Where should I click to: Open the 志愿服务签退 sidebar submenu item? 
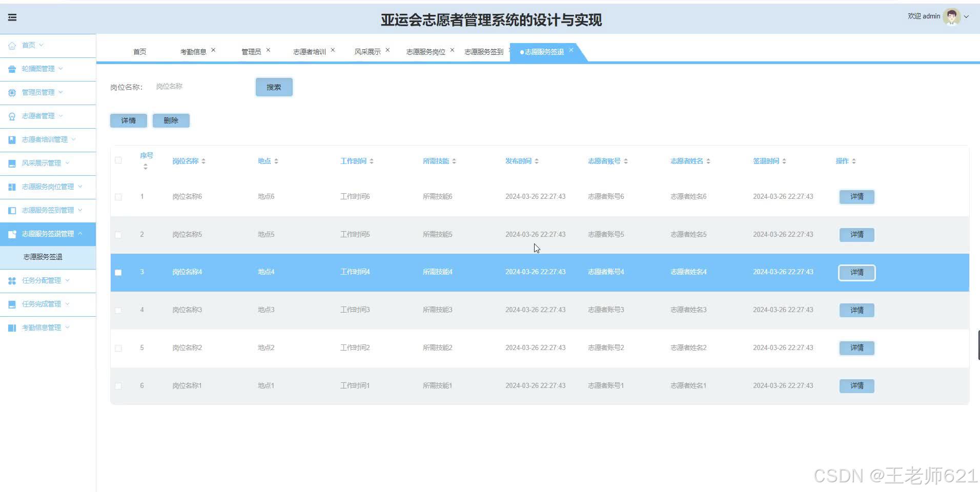tap(48, 257)
